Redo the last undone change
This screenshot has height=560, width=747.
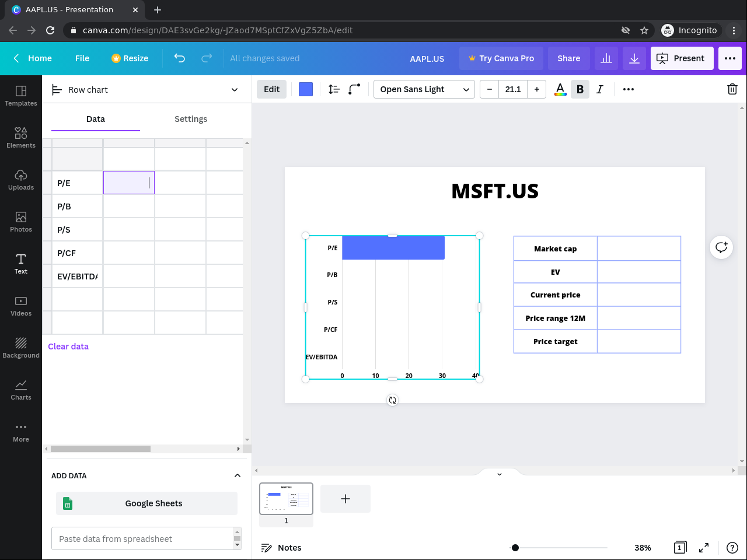[207, 58]
